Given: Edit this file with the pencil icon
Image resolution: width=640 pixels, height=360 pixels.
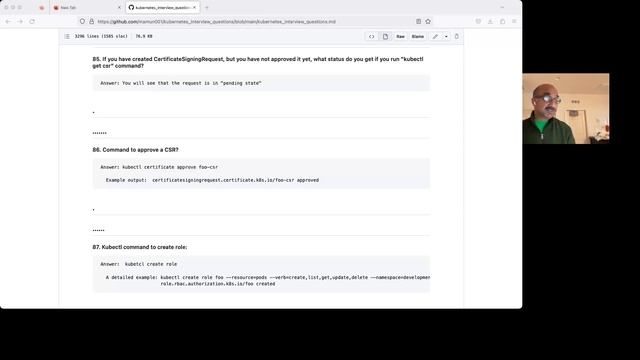Looking at the screenshot, I should tap(436, 36).
